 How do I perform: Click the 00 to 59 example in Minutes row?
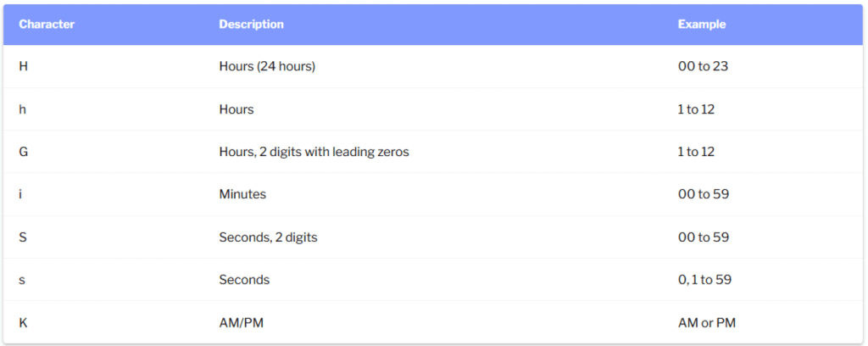point(704,194)
